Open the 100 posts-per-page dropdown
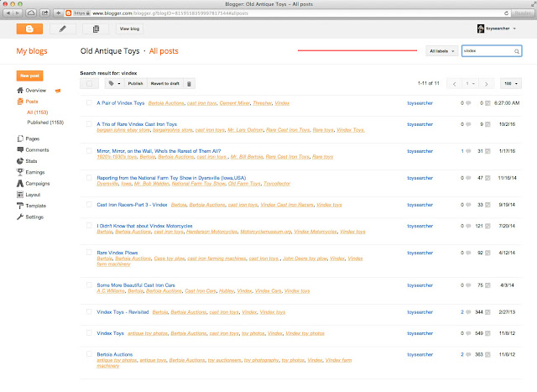The height and width of the screenshot is (392, 537). coord(511,84)
